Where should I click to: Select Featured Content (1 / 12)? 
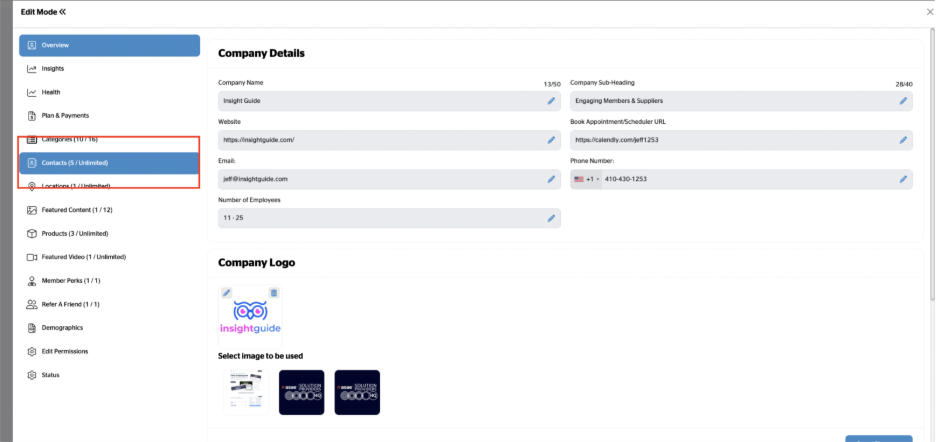click(76, 210)
